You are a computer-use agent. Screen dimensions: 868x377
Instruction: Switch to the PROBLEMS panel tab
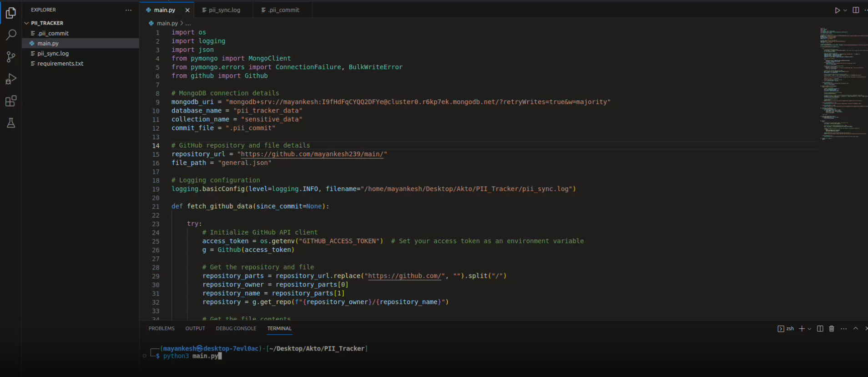click(161, 328)
